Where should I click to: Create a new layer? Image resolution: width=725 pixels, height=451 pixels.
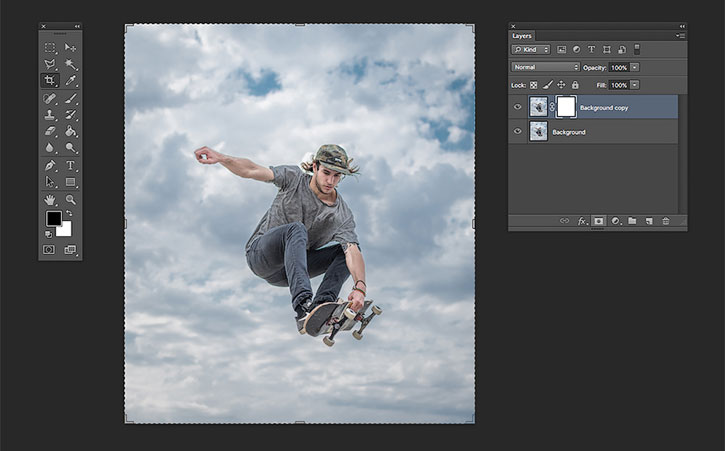pyautogui.click(x=649, y=221)
